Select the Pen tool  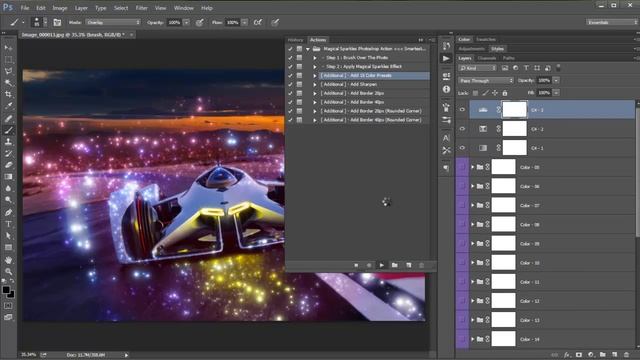pyautogui.click(x=8, y=212)
